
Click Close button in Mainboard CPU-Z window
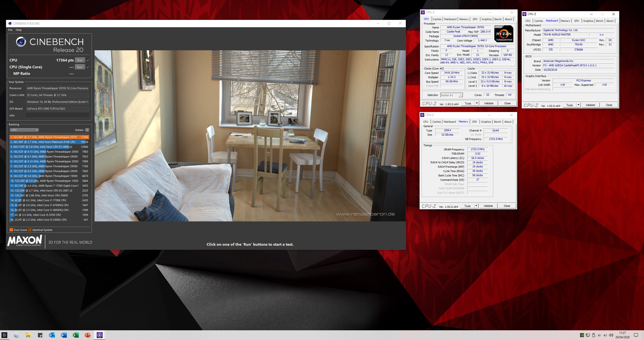[x=609, y=105]
